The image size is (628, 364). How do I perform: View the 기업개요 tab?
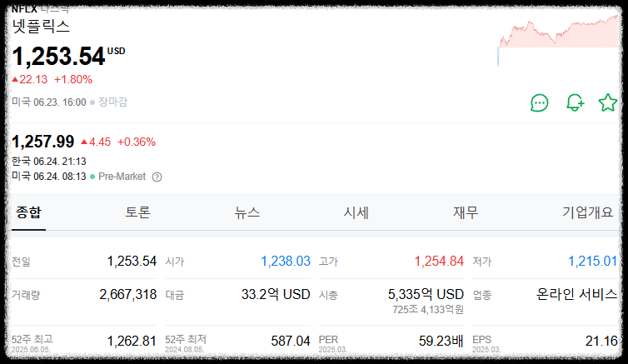click(587, 212)
